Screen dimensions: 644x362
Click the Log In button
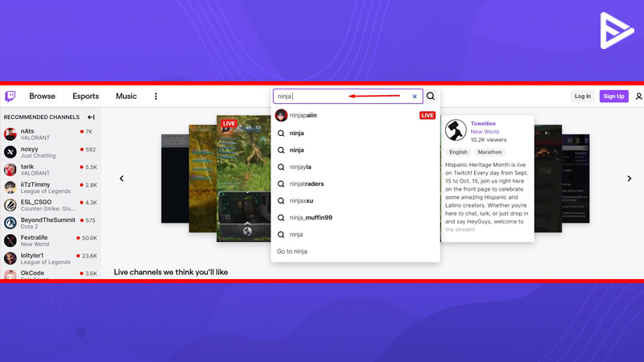[582, 96]
